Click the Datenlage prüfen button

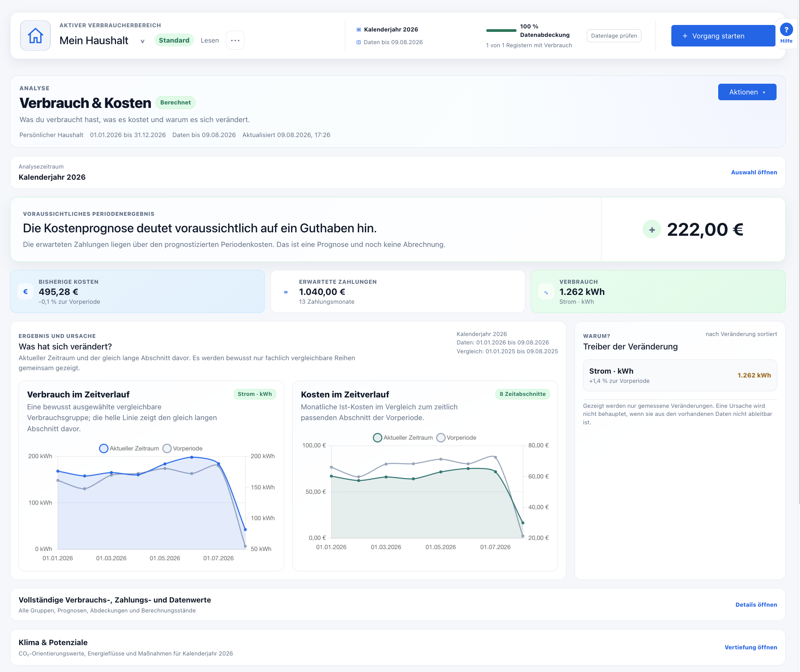pos(614,36)
